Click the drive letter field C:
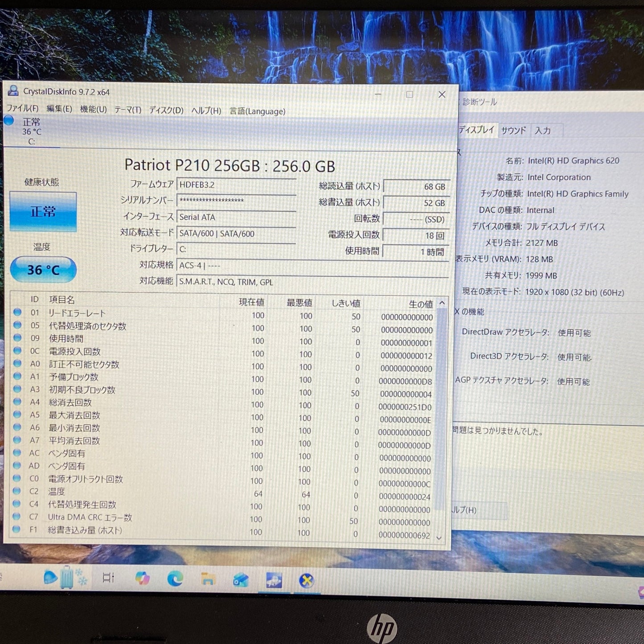Image resolution: width=644 pixels, height=644 pixels. 236,249
